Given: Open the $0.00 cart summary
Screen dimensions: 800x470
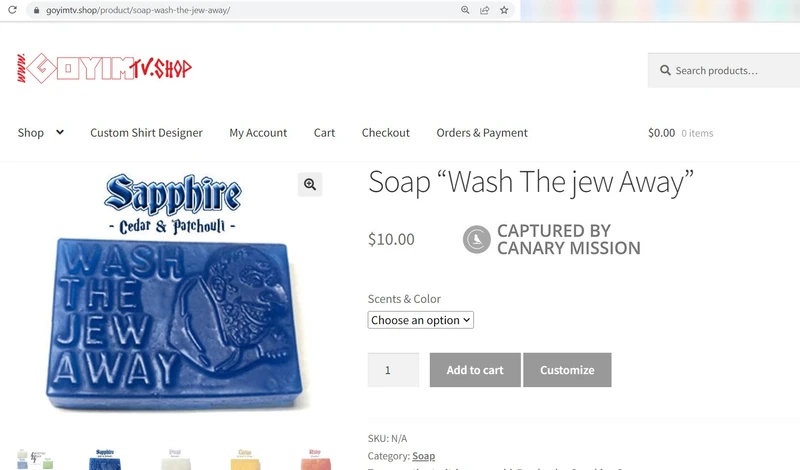Looking at the screenshot, I should 680,133.
